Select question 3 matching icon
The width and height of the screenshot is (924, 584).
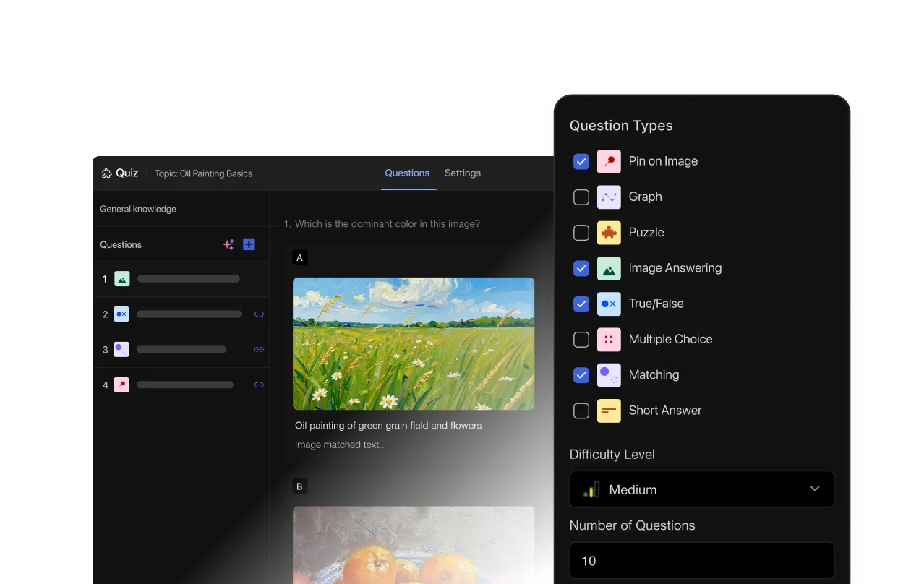tap(121, 349)
